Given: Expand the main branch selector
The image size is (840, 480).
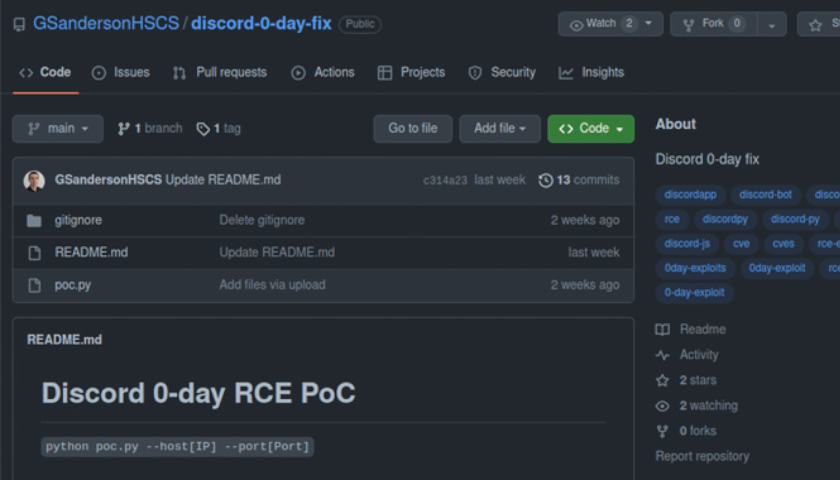Looking at the screenshot, I should (58, 129).
